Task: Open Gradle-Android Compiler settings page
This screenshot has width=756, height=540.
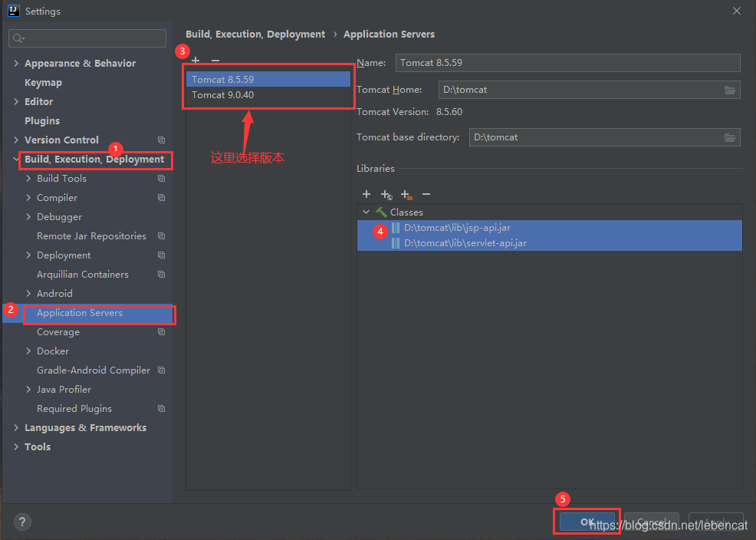Action: pyautogui.click(x=94, y=370)
